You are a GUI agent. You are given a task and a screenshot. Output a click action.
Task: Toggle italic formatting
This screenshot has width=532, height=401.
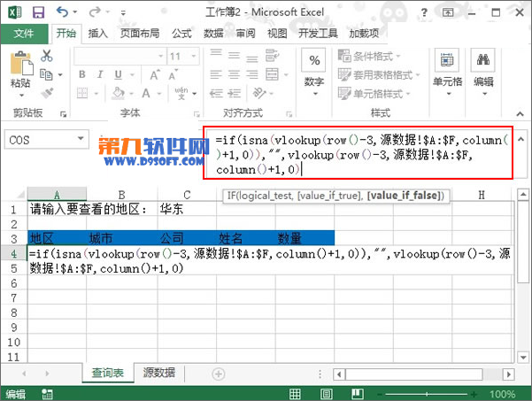pos(100,74)
